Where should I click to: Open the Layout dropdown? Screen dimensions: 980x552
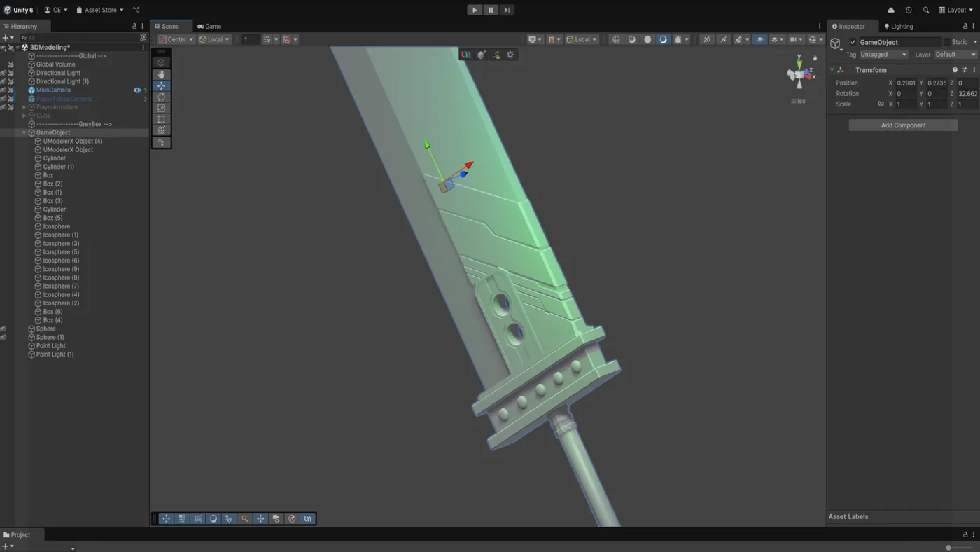(x=956, y=10)
